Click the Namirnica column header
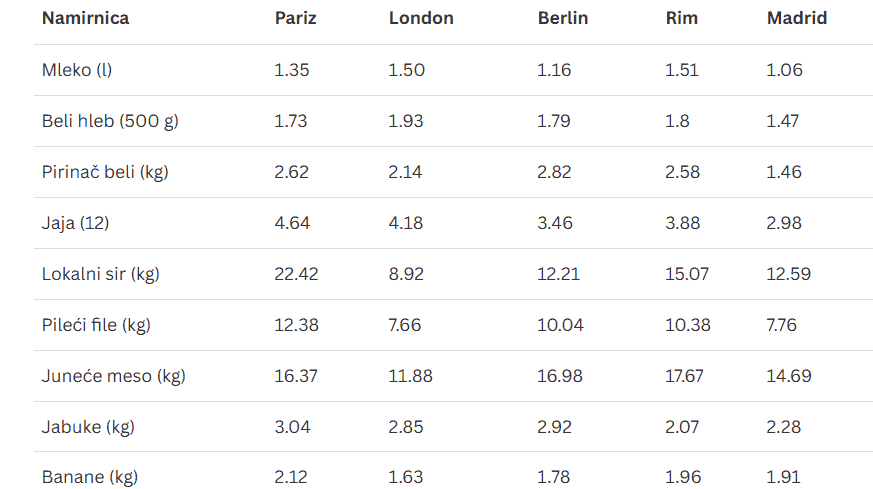The image size is (873, 489). (85, 18)
